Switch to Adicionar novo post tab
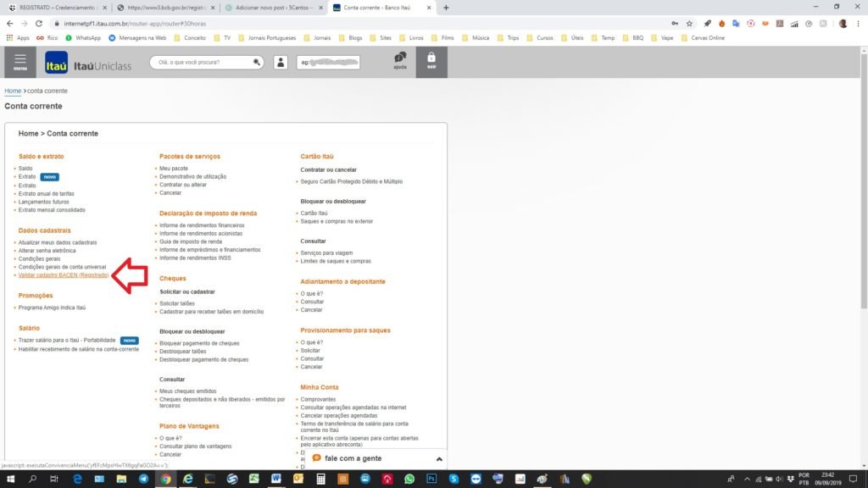The image size is (868, 488). [x=274, y=8]
